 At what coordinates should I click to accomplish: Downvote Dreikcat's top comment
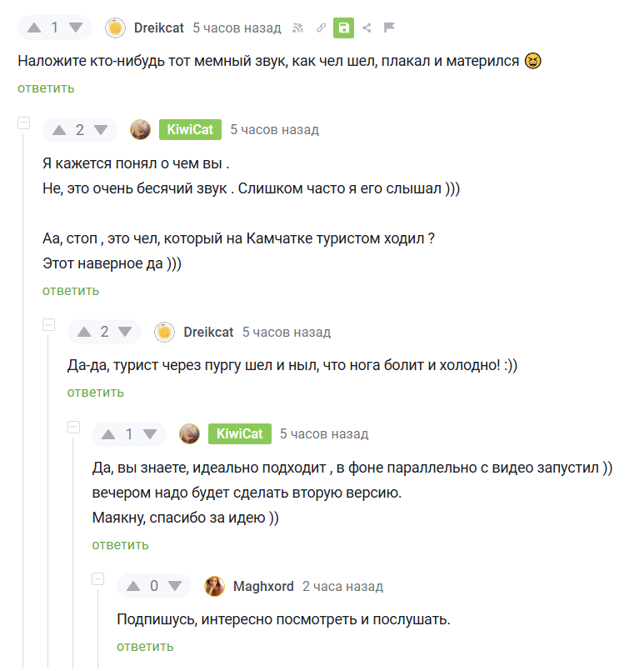(x=76, y=28)
